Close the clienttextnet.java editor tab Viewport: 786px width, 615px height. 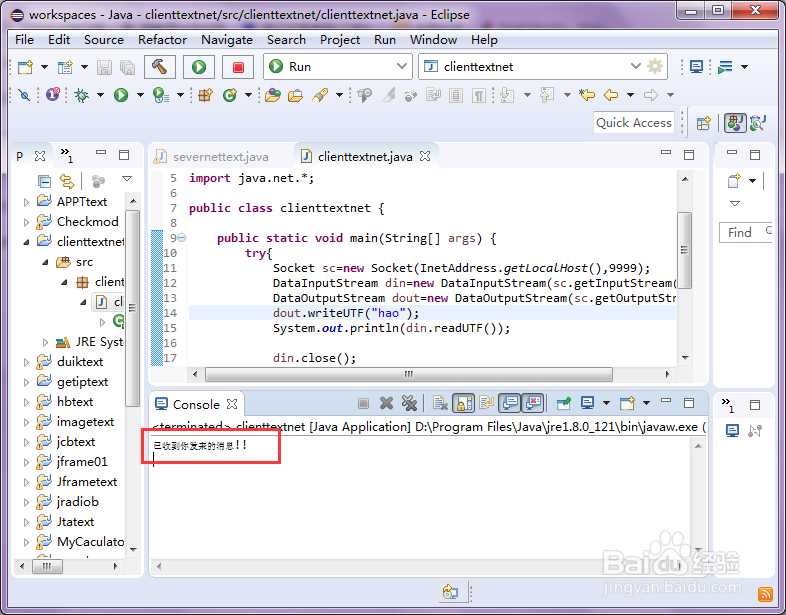point(425,156)
